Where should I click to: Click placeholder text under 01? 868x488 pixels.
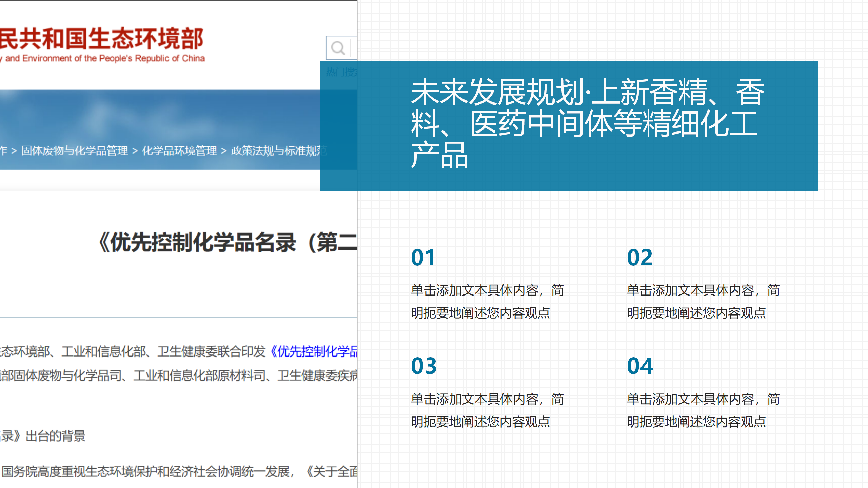pyautogui.click(x=487, y=302)
